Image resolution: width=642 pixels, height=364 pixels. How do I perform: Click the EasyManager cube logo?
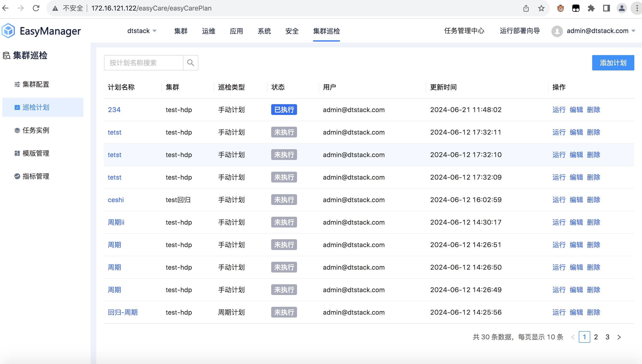pos(8,31)
